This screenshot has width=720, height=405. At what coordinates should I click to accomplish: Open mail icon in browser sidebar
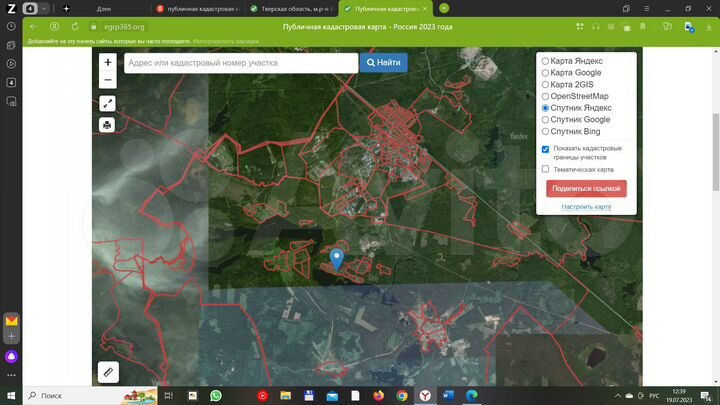click(11, 322)
